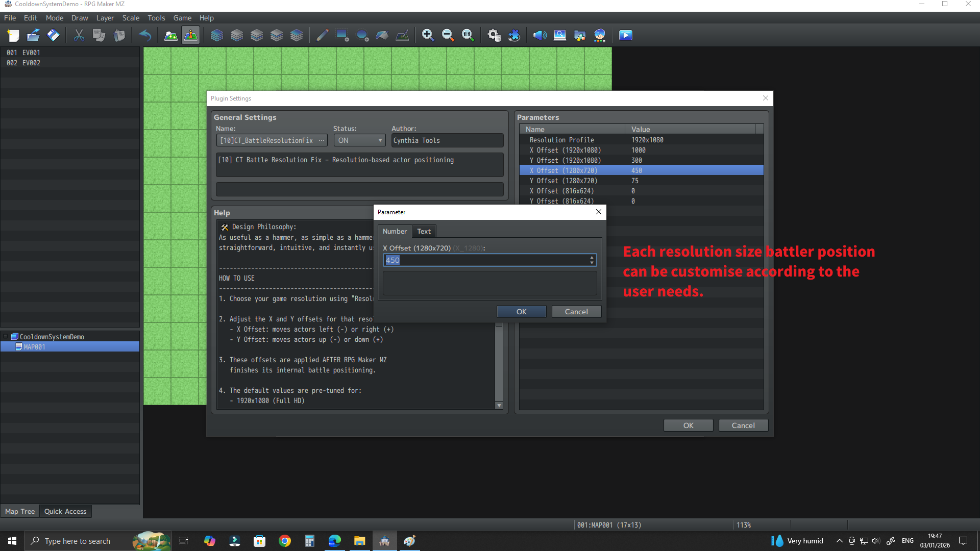Select the Shadow Pen tool
Viewport: 980px width, 551px height.
[x=402, y=35]
